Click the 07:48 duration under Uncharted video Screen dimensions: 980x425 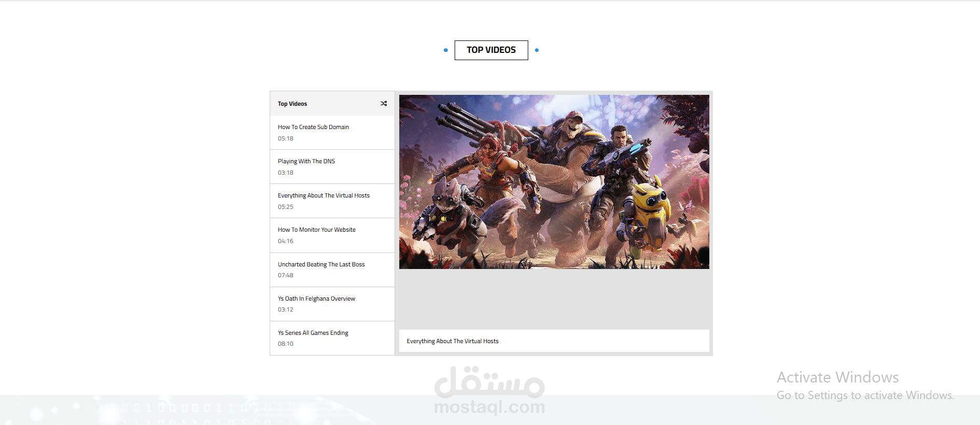point(286,275)
